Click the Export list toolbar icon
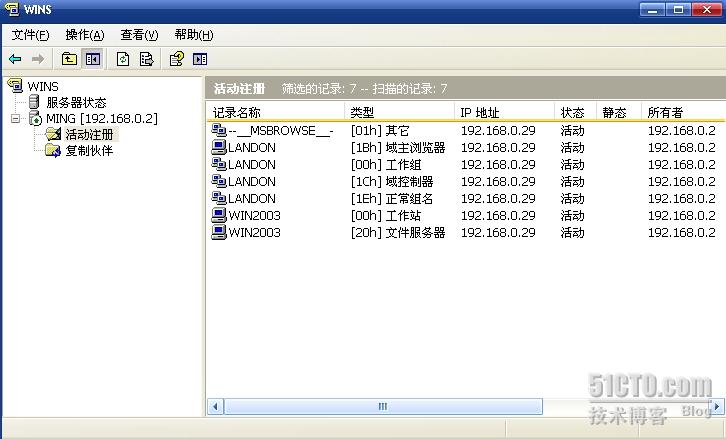This screenshot has height=439, width=726. tap(146, 59)
